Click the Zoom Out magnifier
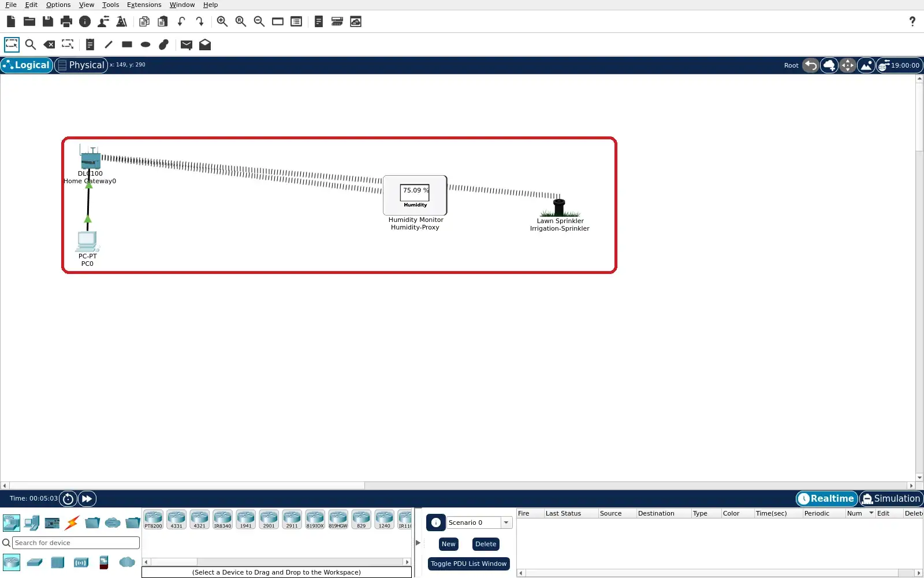Viewport: 924px width, 578px height. pos(259,21)
